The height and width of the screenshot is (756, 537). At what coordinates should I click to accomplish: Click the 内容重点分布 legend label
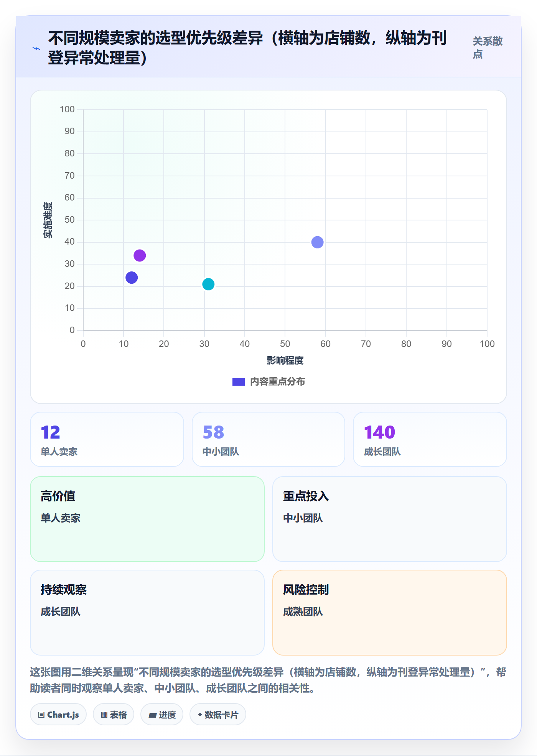point(277,382)
